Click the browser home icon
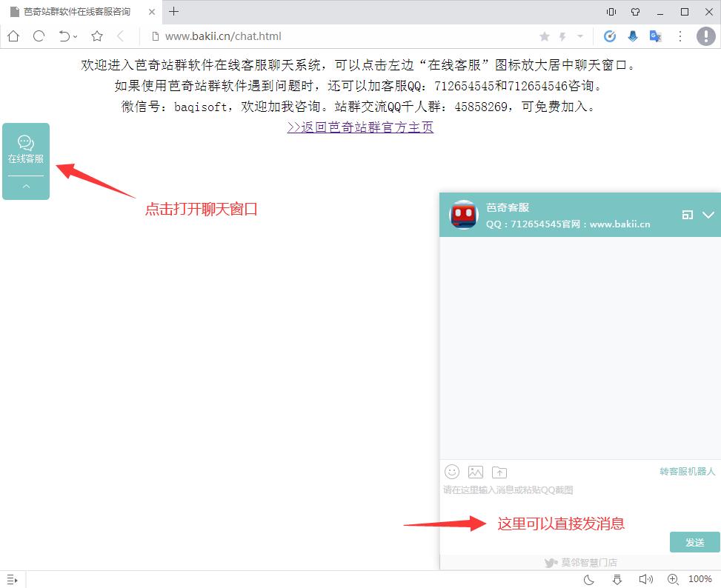721x588 pixels. [x=13, y=36]
